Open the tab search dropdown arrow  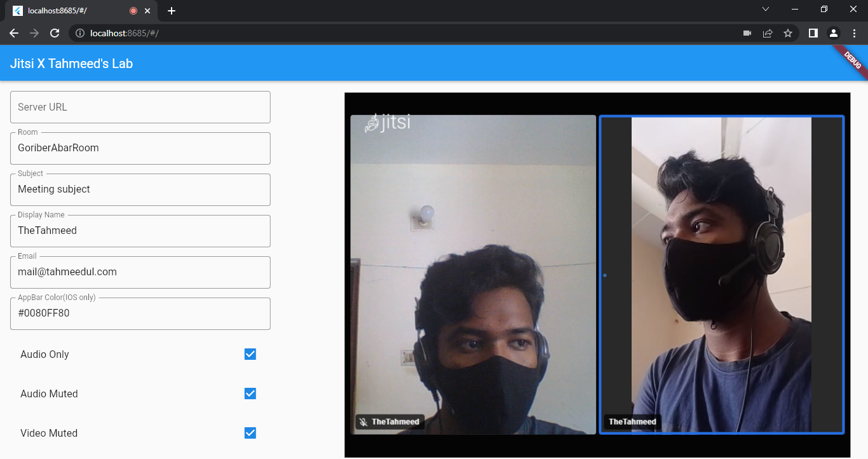tap(766, 9)
